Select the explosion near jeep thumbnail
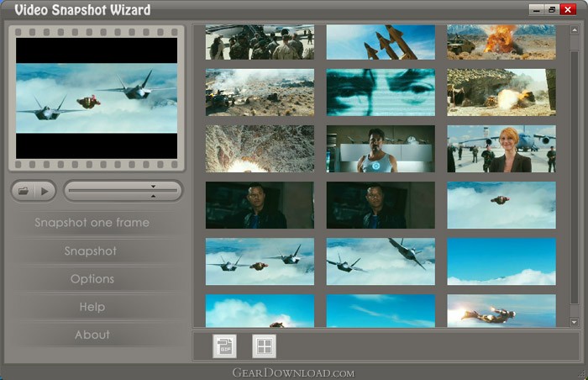The height and width of the screenshot is (380, 588). click(x=501, y=42)
